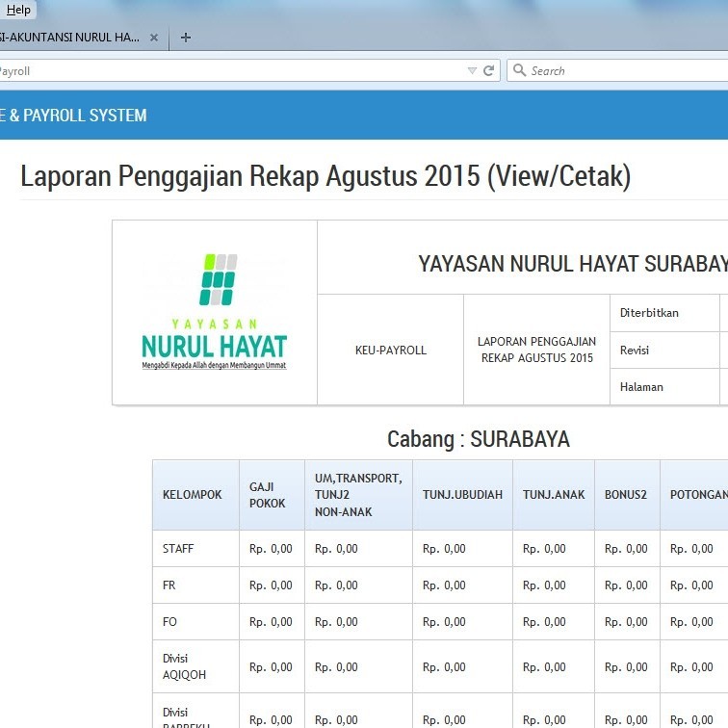Viewport: 728px width, 728px height.
Task: Click the Diterbitkan label
Action: (649, 313)
